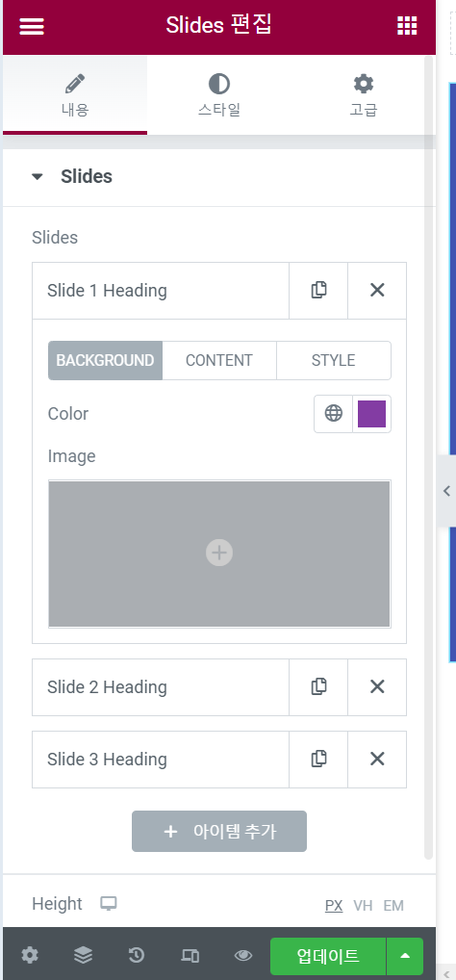Duplicate the Slide 1 Heading item
Screen dimensions: 456x980
pos(318,290)
